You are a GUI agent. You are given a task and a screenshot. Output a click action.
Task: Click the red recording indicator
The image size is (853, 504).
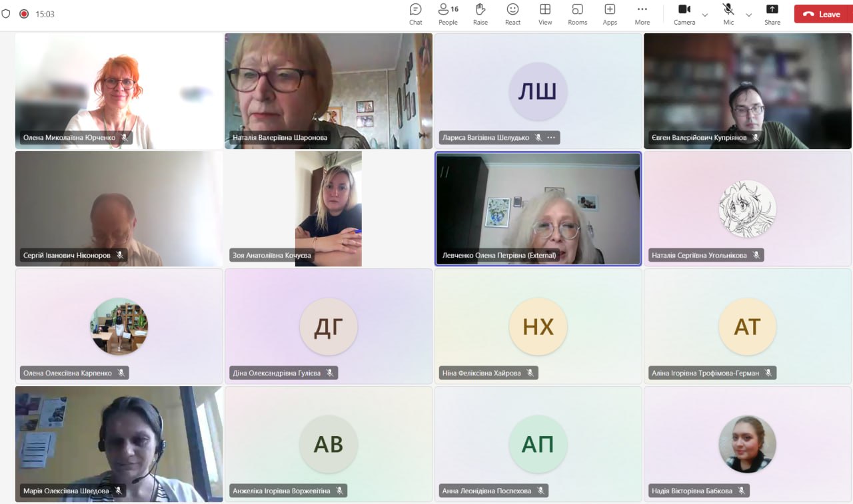point(24,14)
